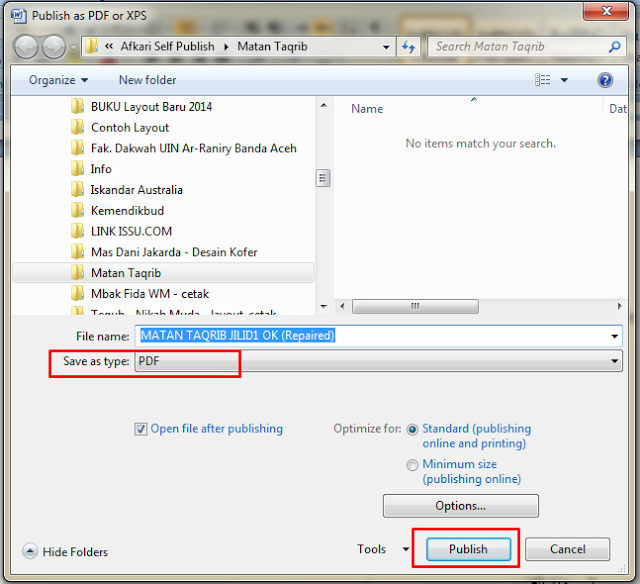The height and width of the screenshot is (584, 640).
Task: Click New folder in the toolbar
Action: coord(147,80)
